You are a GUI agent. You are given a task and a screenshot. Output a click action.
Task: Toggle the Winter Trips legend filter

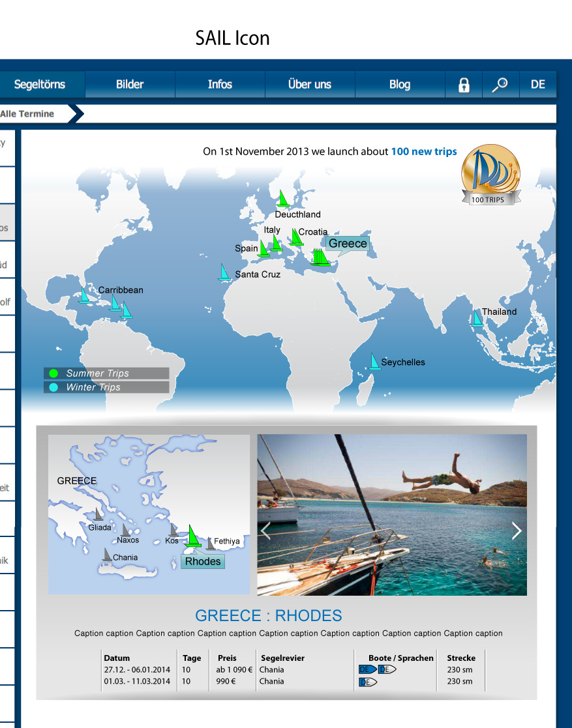click(106, 387)
